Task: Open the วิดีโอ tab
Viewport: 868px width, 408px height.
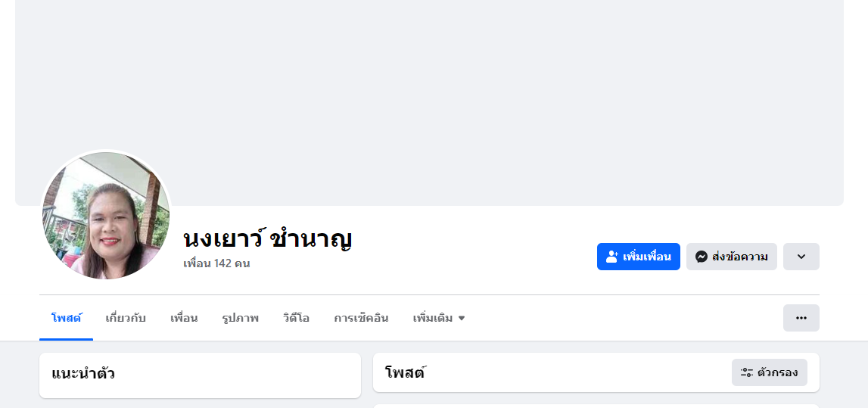Action: click(296, 318)
